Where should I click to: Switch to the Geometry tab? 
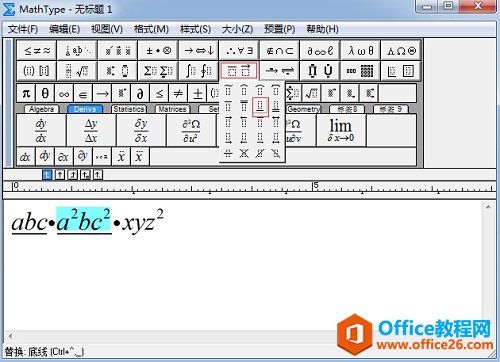(x=304, y=109)
